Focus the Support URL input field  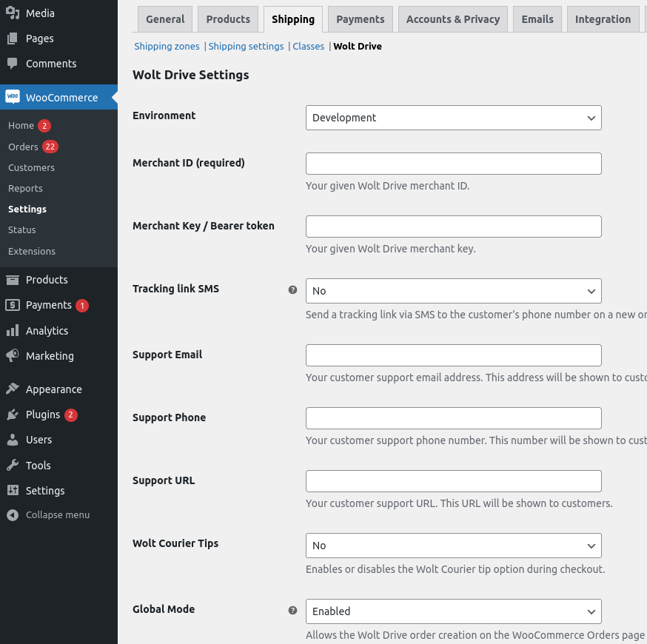454,481
